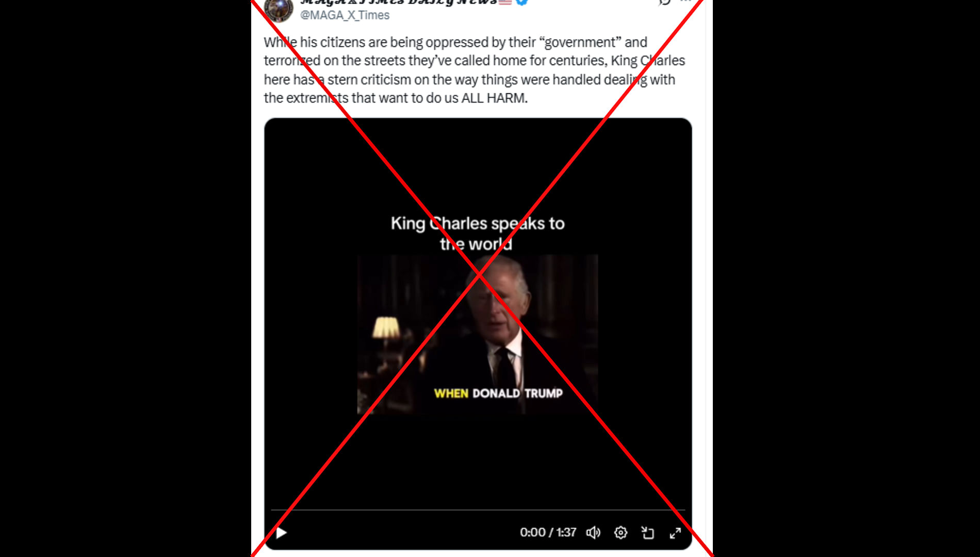Screen dimensions: 980x557
Task: Click the 'ALL HARM' text in the post
Action: [x=494, y=98]
